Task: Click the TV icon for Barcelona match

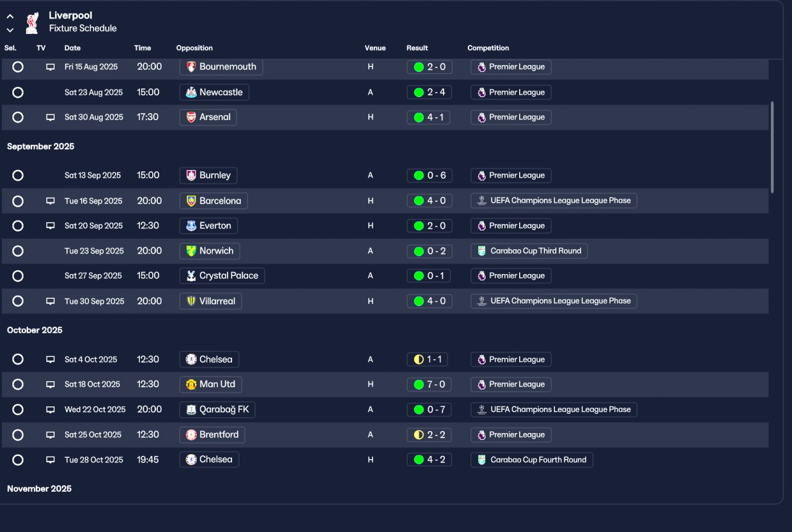Action: [51, 201]
